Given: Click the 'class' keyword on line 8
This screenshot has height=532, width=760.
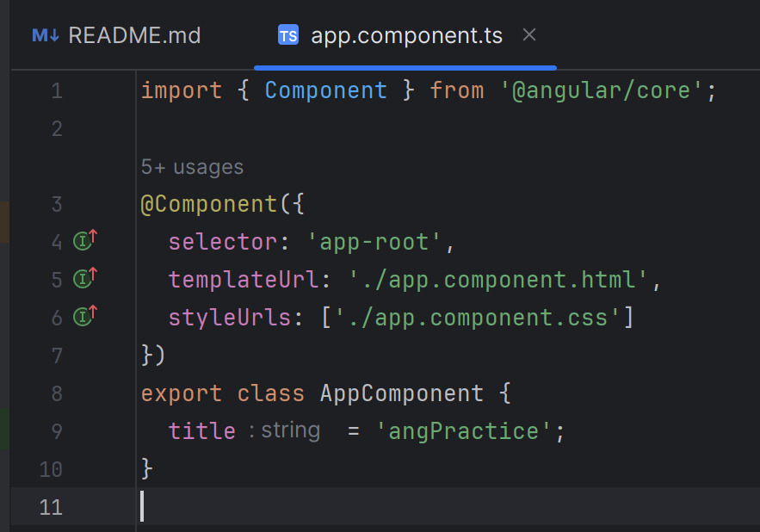Looking at the screenshot, I should tap(271, 393).
